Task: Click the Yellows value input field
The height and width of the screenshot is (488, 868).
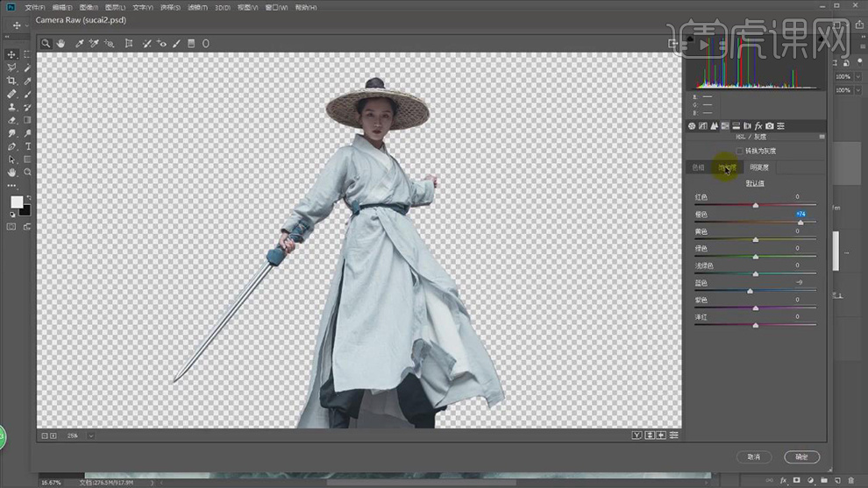Action: point(798,231)
